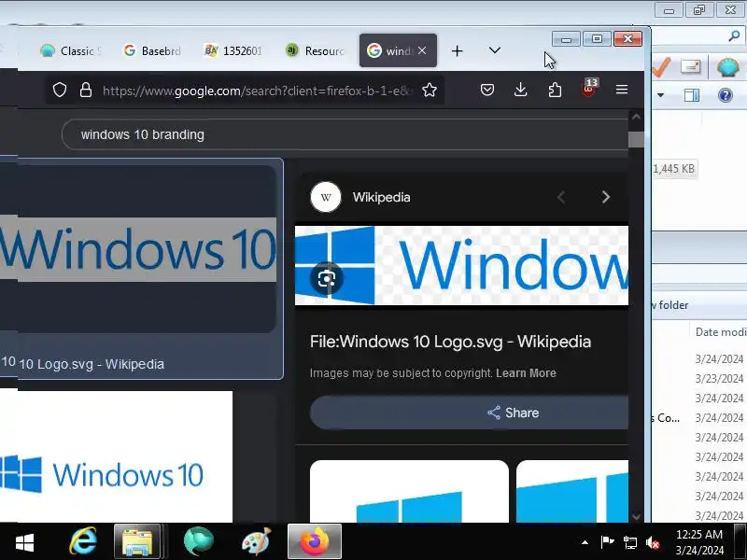This screenshot has width=747, height=560.
Task: Open the Wikipedia source link in preview
Action: coord(381,197)
